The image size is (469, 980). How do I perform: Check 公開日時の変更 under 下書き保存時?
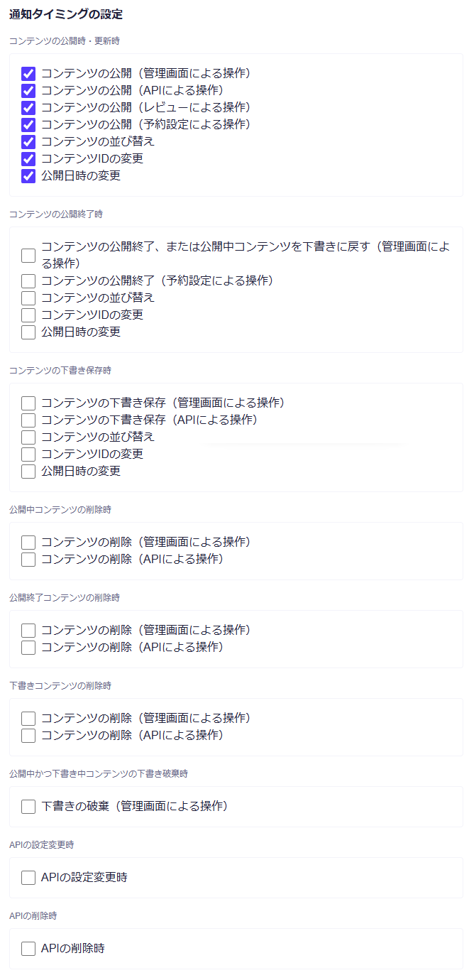tap(28, 471)
